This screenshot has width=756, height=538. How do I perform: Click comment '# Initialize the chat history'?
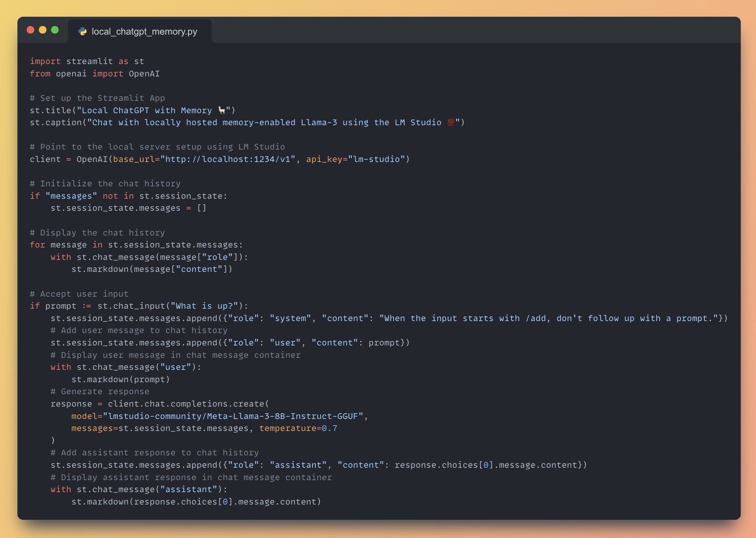coord(105,184)
